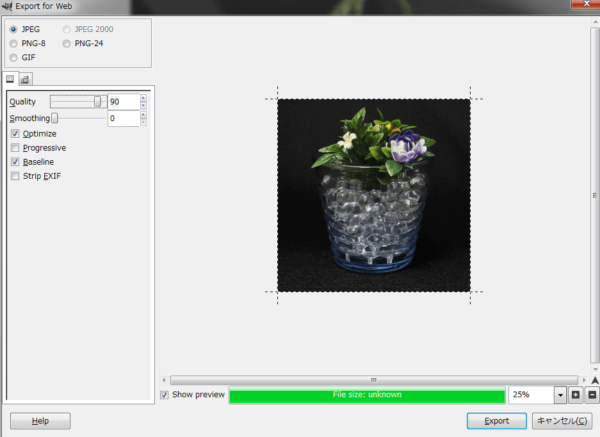Increase Quality with the up spinner arrow
The width and height of the screenshot is (600, 437).
pyautogui.click(x=143, y=98)
